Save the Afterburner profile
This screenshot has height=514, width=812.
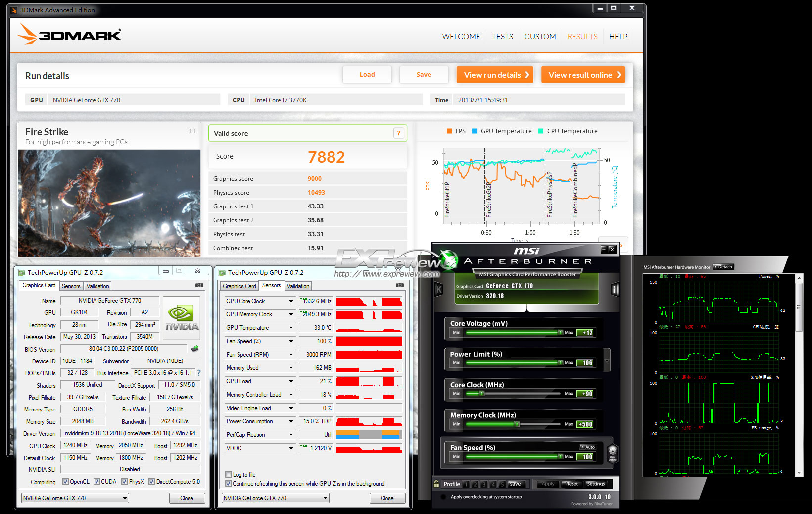click(x=515, y=484)
